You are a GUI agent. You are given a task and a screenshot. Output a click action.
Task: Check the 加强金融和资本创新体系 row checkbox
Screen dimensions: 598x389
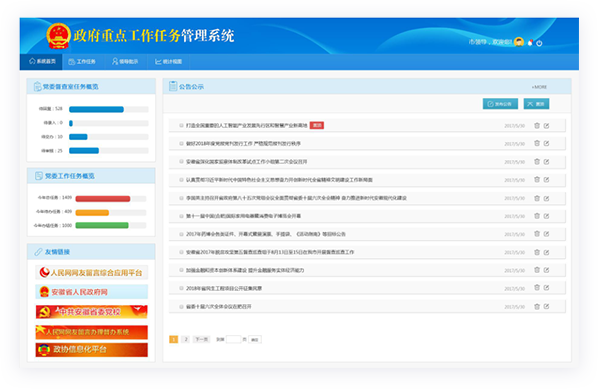point(182,270)
